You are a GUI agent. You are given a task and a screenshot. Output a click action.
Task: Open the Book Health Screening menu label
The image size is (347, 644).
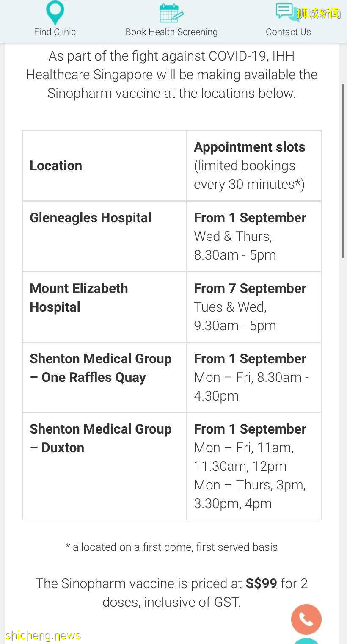pos(171,32)
